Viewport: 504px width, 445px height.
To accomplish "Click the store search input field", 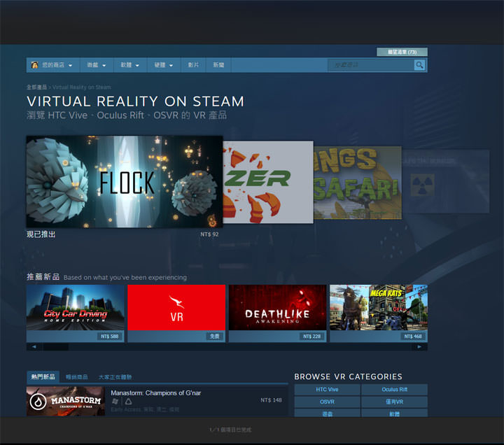I will click(370, 65).
